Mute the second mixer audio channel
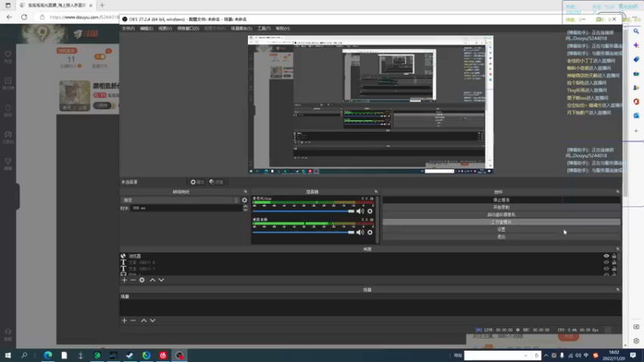 tap(360, 232)
